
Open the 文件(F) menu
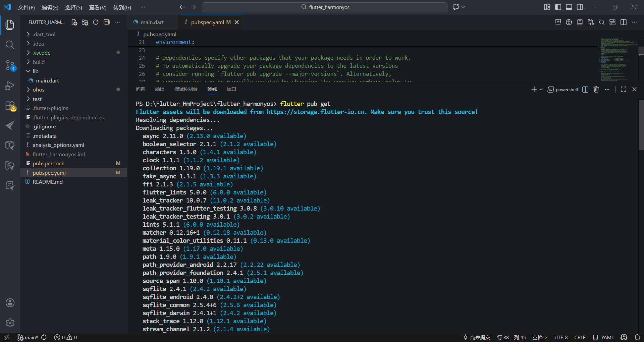click(x=26, y=7)
